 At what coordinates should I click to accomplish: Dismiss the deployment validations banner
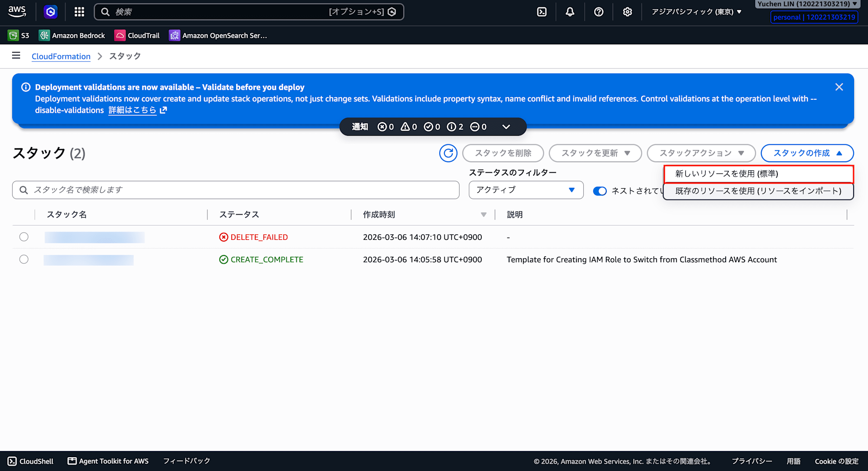[x=839, y=87]
